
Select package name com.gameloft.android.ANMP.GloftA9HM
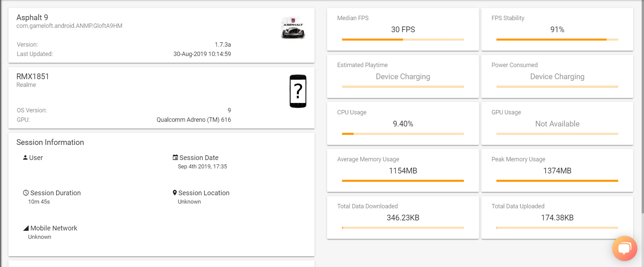click(x=69, y=26)
